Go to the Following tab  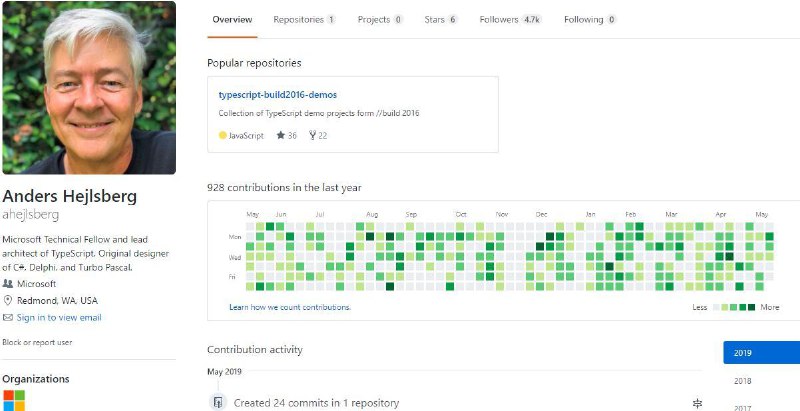click(590, 19)
